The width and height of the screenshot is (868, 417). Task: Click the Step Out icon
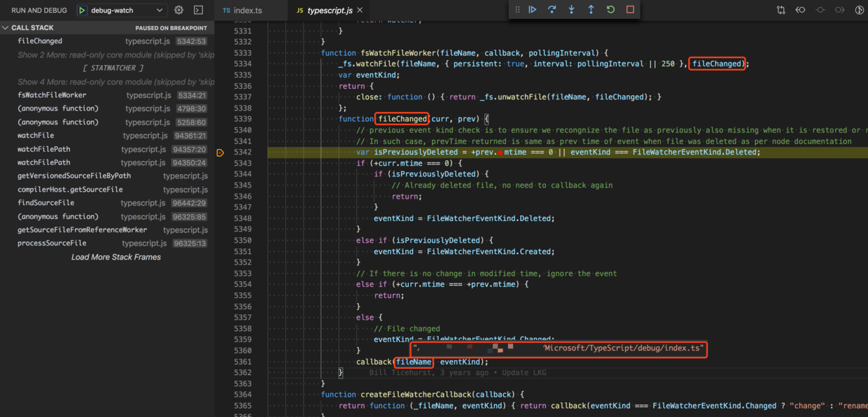coord(591,9)
